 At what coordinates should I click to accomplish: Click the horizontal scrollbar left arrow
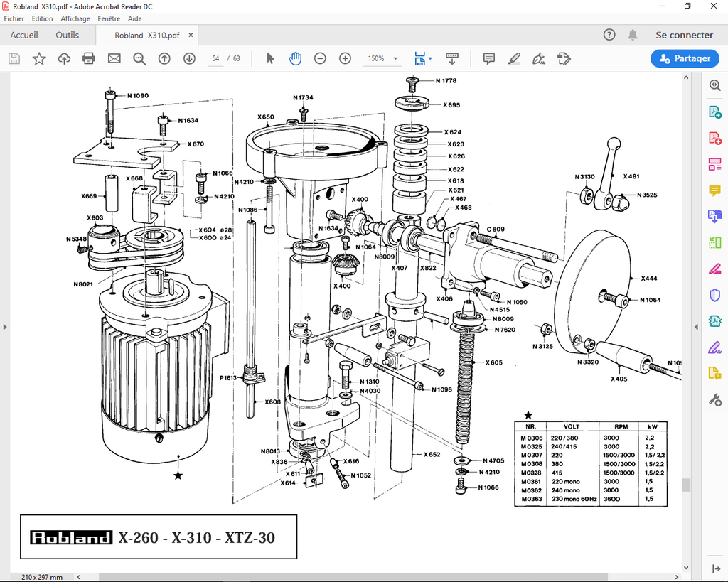(x=78, y=577)
